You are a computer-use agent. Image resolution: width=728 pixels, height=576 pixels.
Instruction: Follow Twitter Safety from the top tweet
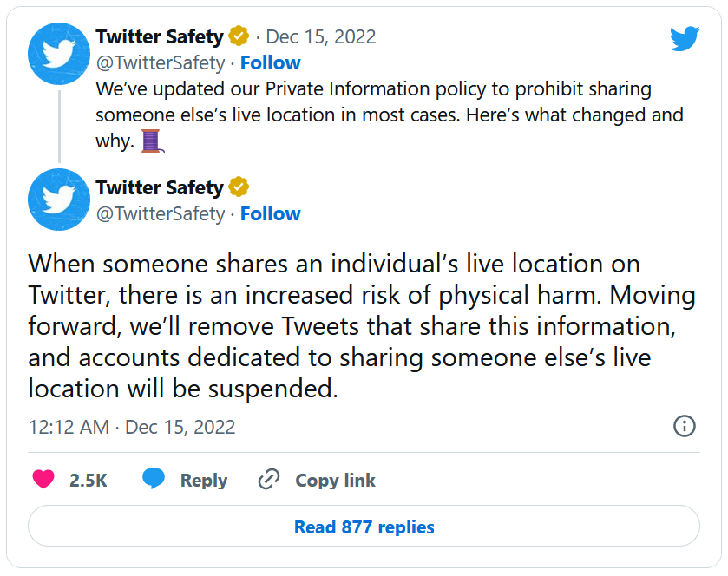pos(270,62)
